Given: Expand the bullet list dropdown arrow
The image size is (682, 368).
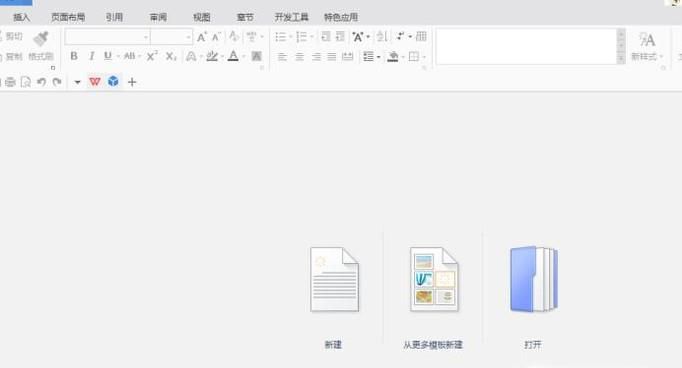Looking at the screenshot, I should (291, 37).
